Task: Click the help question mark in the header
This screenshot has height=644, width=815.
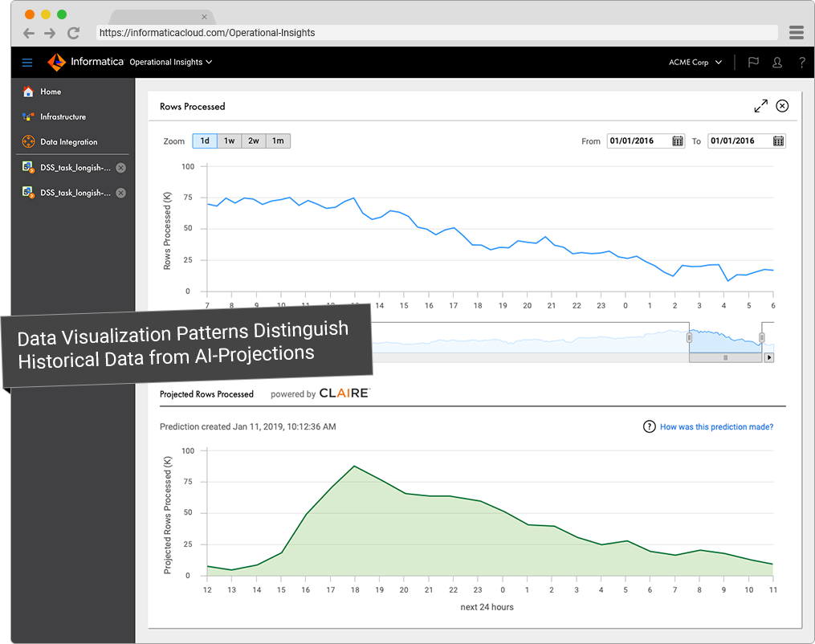Action: coord(802,63)
